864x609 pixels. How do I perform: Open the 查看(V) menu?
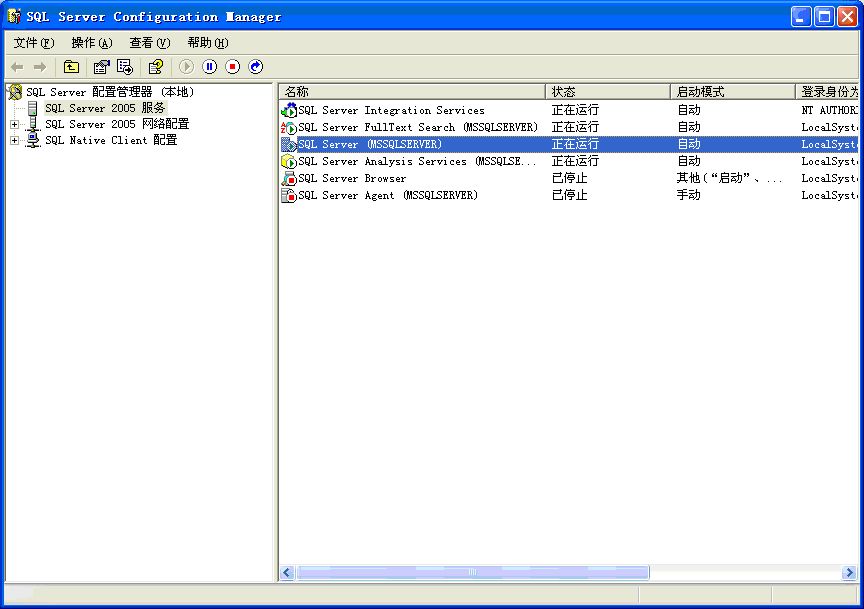click(x=149, y=43)
